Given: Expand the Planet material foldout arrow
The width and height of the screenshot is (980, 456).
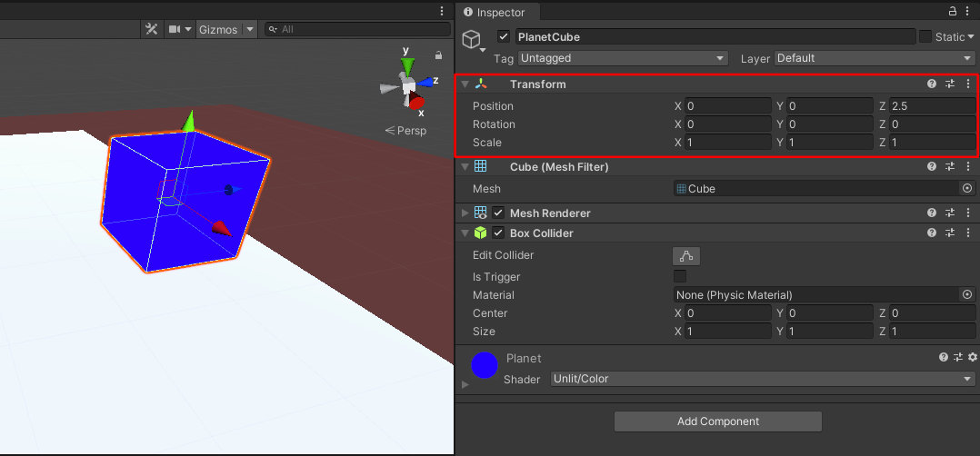Looking at the screenshot, I should (x=465, y=384).
